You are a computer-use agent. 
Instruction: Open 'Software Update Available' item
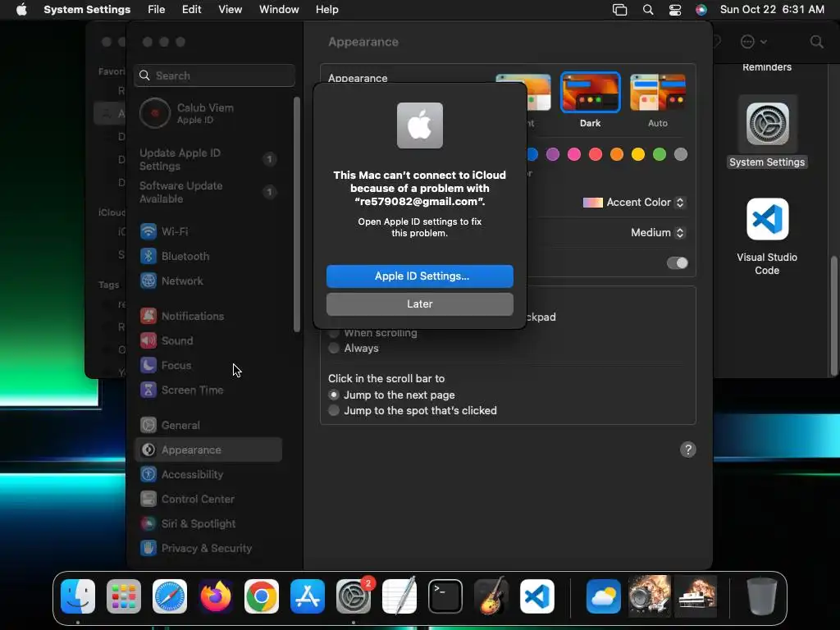point(208,192)
